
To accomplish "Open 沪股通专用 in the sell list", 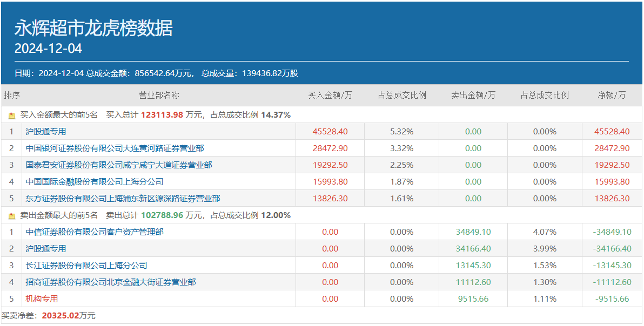I will tap(46, 249).
